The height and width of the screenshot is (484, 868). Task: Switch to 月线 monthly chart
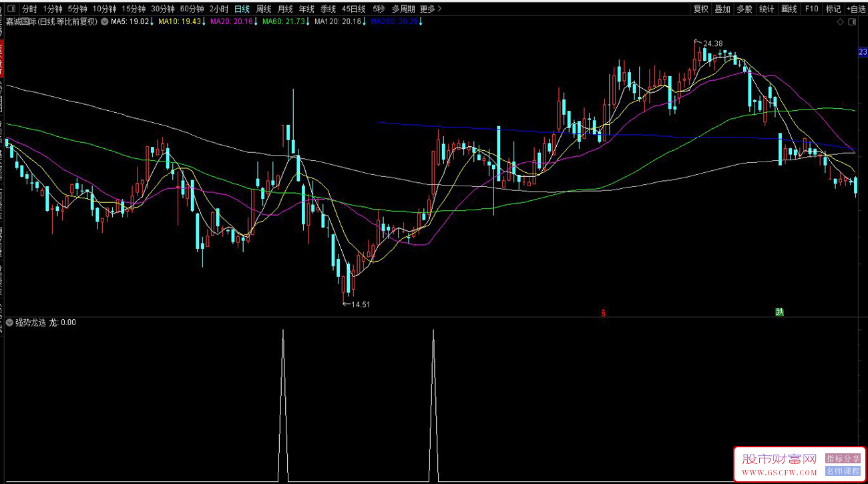coord(285,9)
